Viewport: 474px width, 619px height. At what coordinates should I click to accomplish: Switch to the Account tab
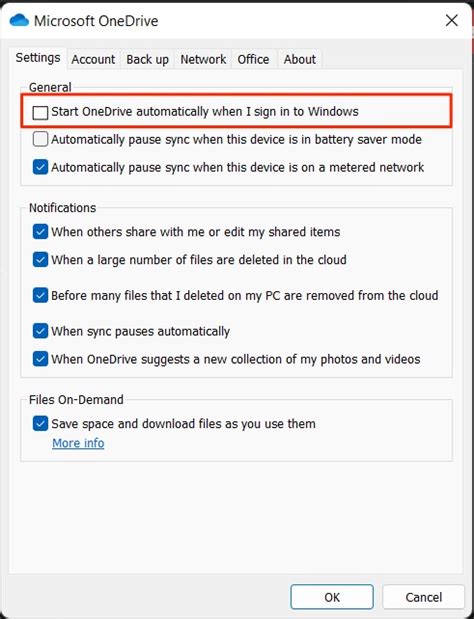(x=93, y=59)
